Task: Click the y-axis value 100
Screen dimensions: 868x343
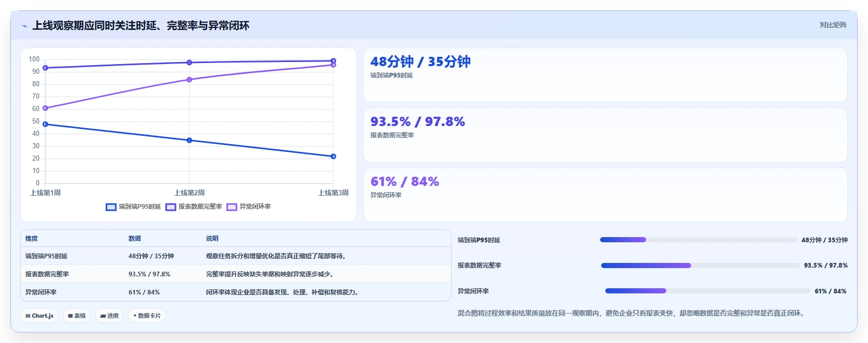Action: pos(34,59)
